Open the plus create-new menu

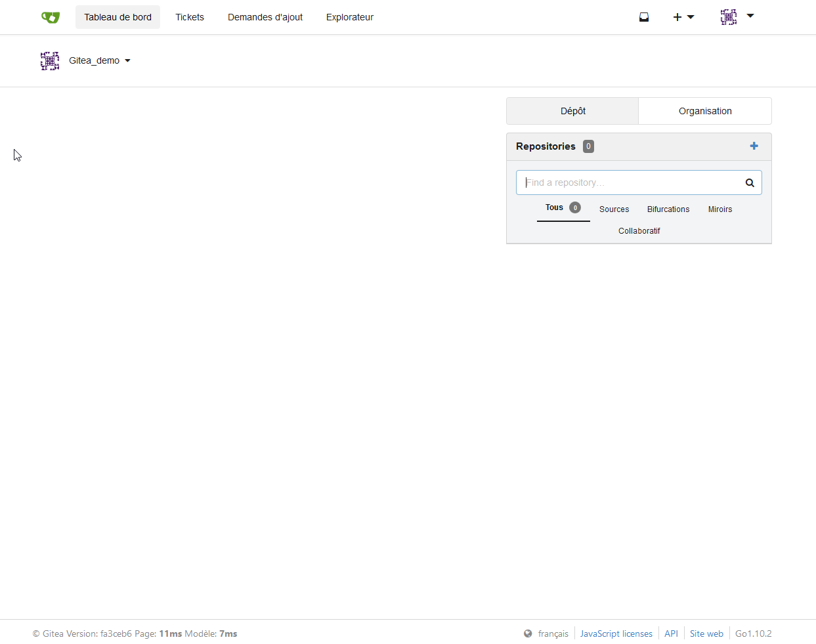tap(683, 17)
